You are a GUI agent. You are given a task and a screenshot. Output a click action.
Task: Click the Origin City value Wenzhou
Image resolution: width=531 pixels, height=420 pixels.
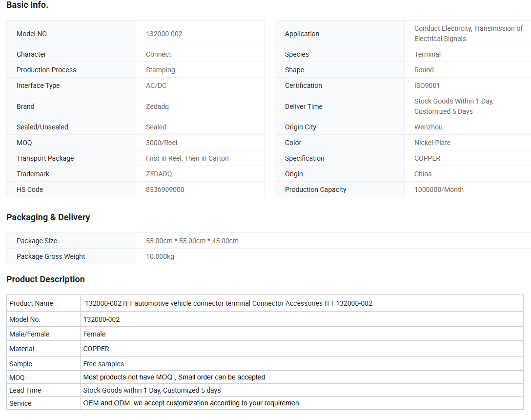[428, 127]
